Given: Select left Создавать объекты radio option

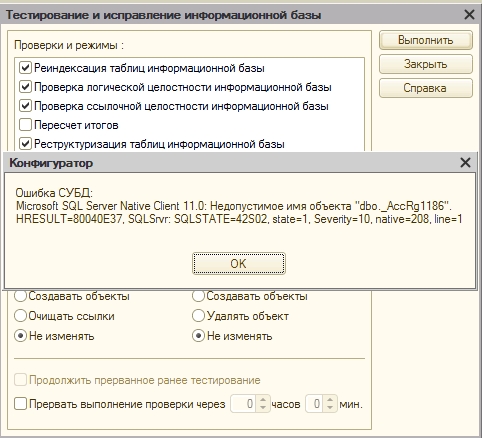Looking at the screenshot, I should tap(20, 296).
